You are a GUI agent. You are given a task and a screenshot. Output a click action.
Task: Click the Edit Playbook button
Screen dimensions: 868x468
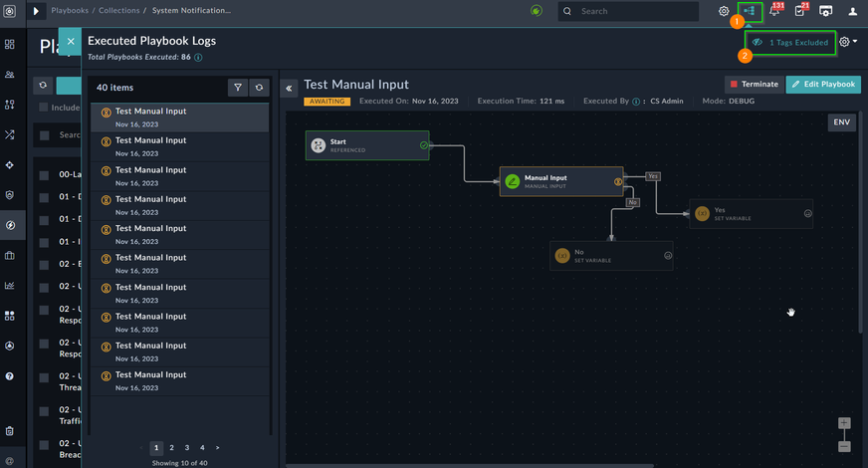(x=823, y=85)
